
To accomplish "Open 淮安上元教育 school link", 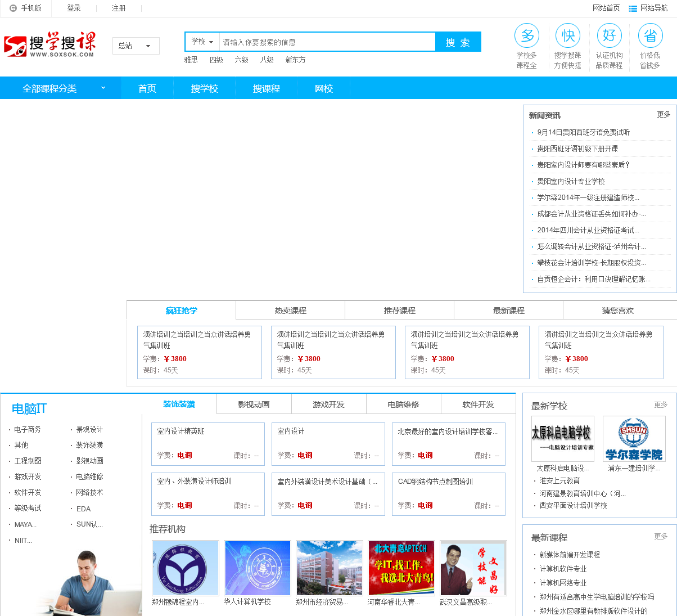I will [559, 480].
